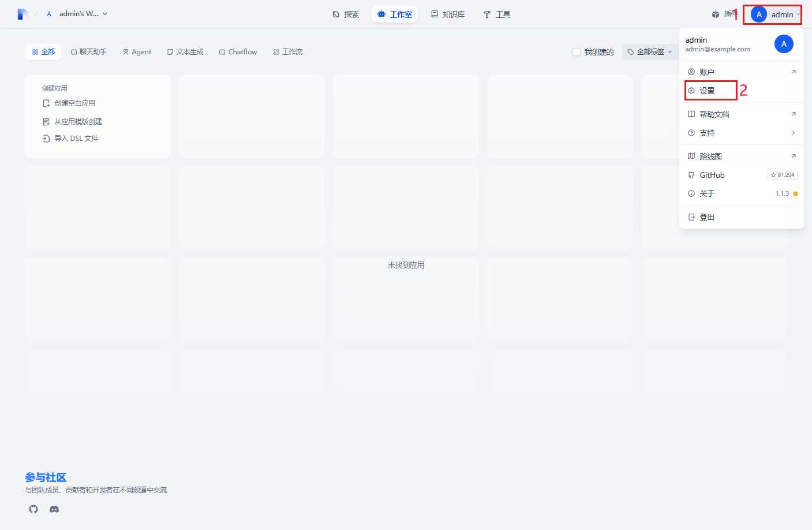This screenshot has height=530, width=812.
Task: Click the 帮助文档 external link arrow
Action: (794, 114)
